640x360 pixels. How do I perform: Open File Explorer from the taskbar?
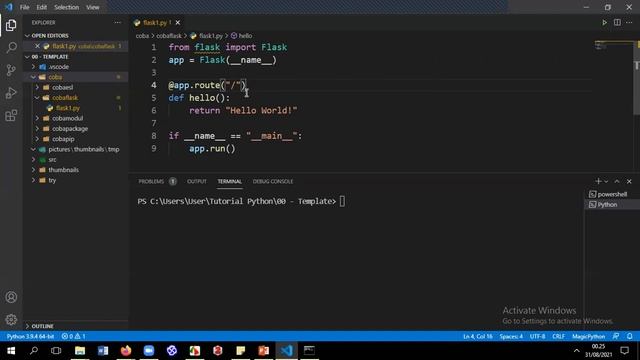tap(80, 351)
